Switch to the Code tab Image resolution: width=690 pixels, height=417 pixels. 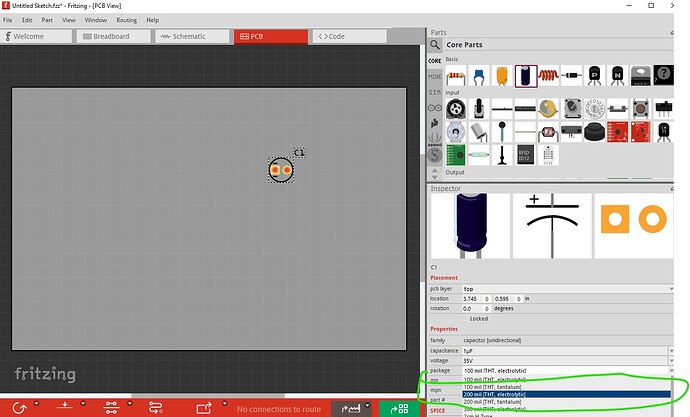click(349, 37)
